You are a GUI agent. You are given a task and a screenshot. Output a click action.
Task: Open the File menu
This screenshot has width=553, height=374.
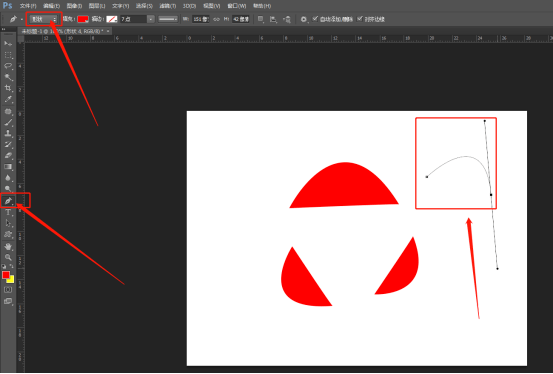tap(28, 6)
